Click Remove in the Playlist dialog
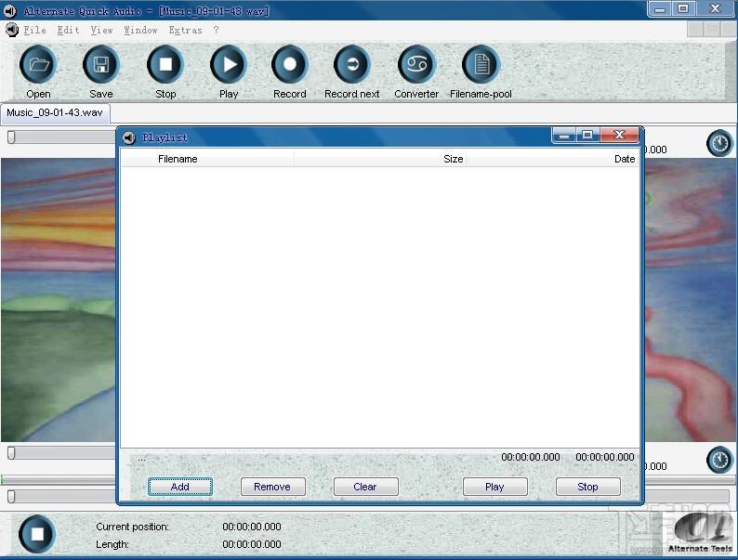The width and height of the screenshot is (738, 560). click(x=273, y=487)
